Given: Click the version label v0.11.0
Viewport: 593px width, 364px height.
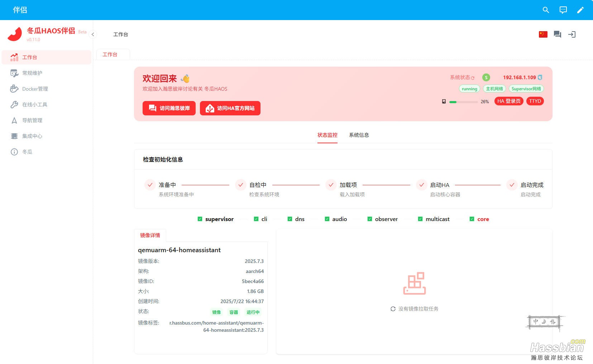Looking at the screenshot, I should pos(33,40).
